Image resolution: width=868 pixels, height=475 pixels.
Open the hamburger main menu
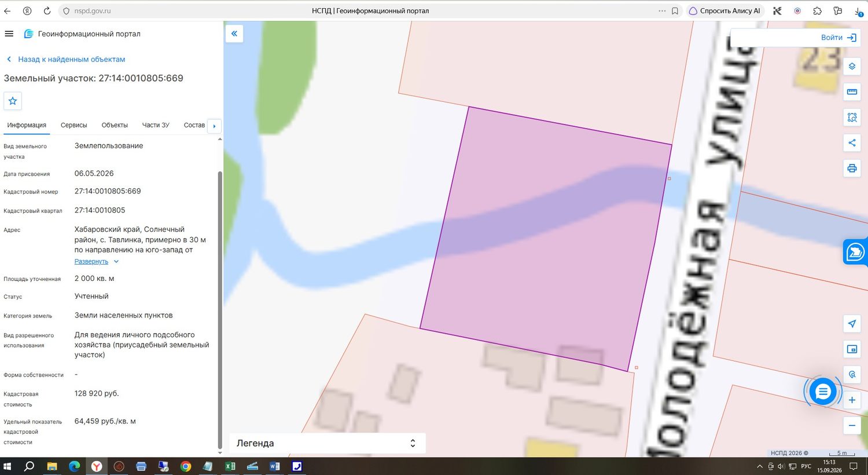tap(9, 34)
